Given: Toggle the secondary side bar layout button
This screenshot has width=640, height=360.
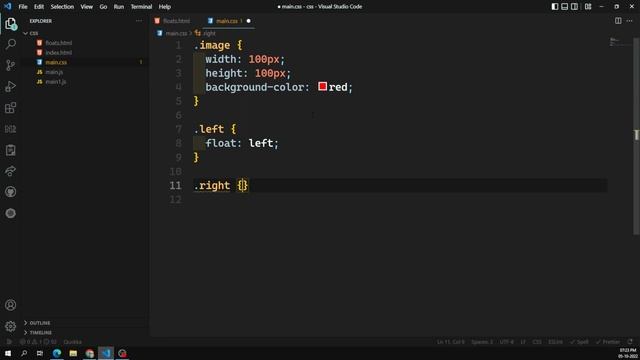Looking at the screenshot, I should (574, 7).
